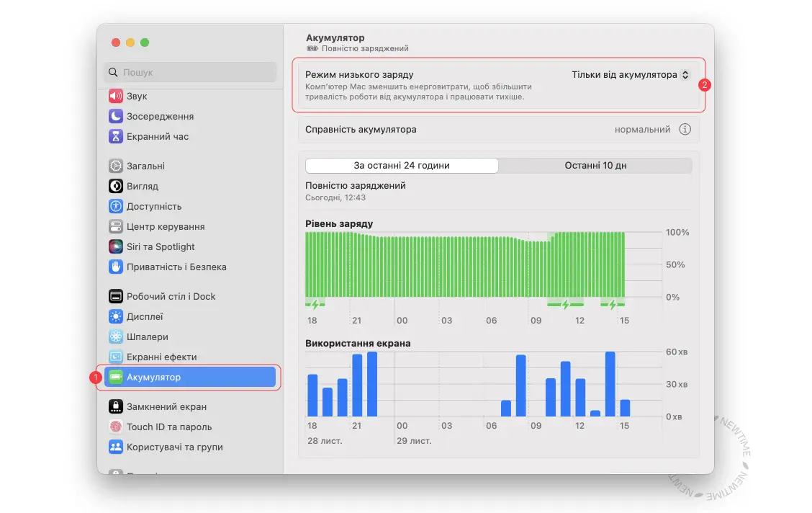The image size is (812, 513).
Task: Click the green full-screen window button
Action: pyautogui.click(x=145, y=43)
